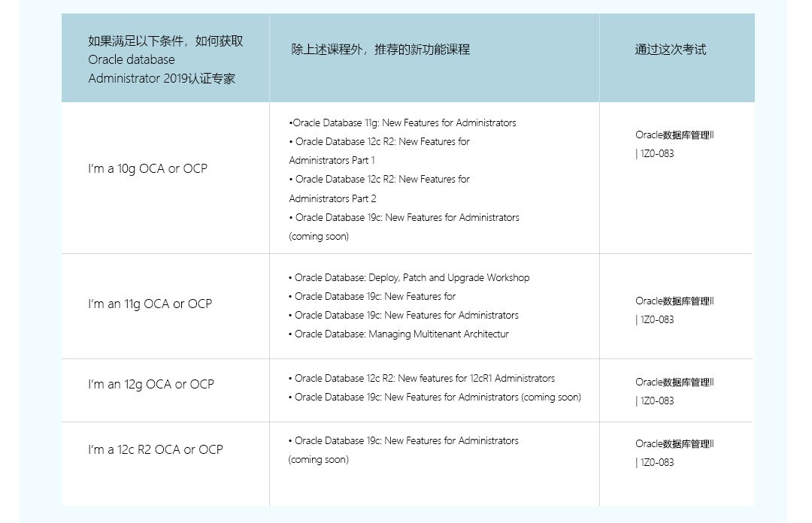Click the header "除上述课程外，推荐的新功能课程"
The height and width of the screenshot is (523, 812).
pos(380,50)
